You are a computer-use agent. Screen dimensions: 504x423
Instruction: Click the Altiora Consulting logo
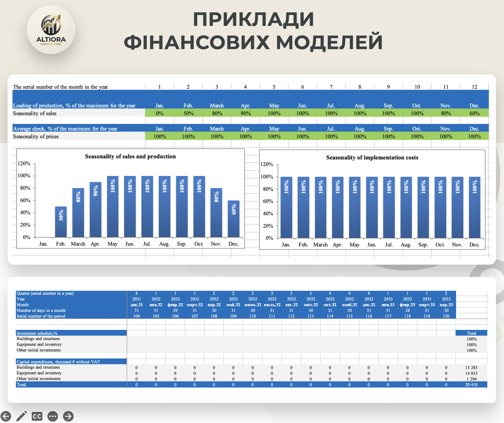[x=51, y=30]
